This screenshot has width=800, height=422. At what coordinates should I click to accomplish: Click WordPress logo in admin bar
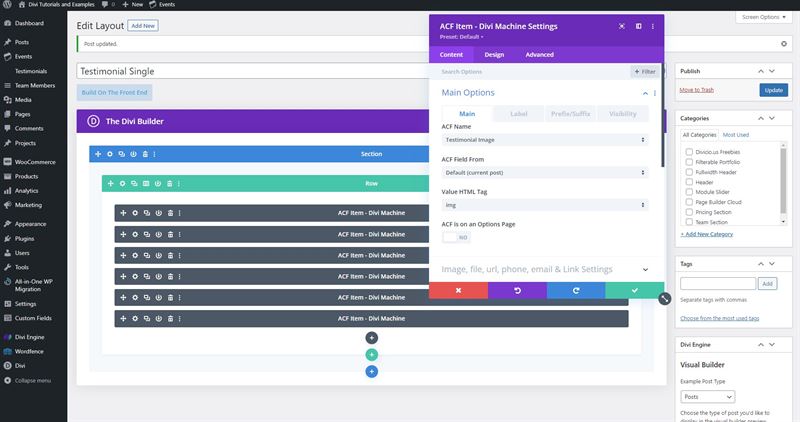point(7,4)
